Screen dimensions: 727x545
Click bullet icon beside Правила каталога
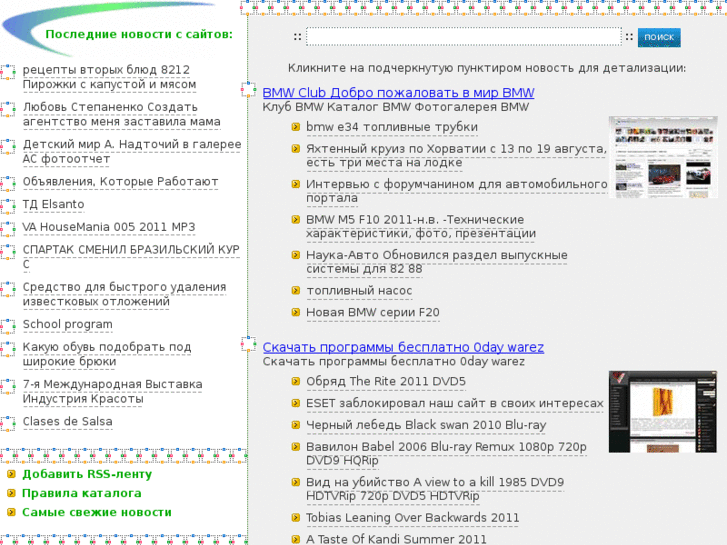tap(11, 493)
